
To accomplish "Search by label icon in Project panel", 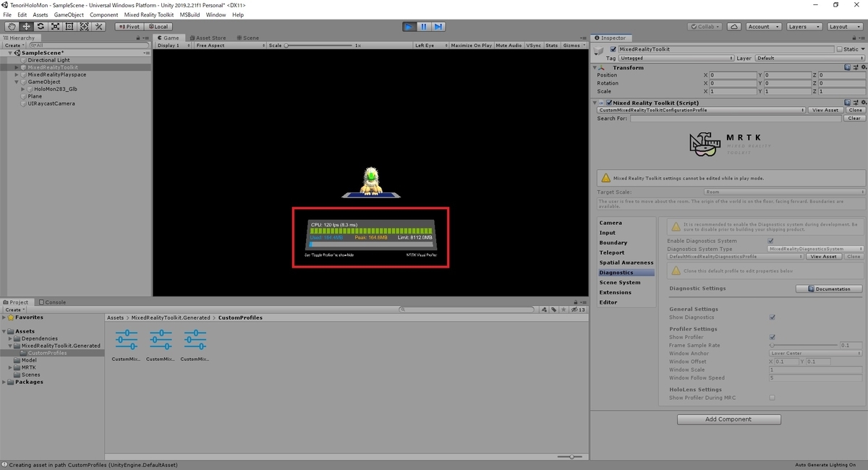I will (554, 309).
